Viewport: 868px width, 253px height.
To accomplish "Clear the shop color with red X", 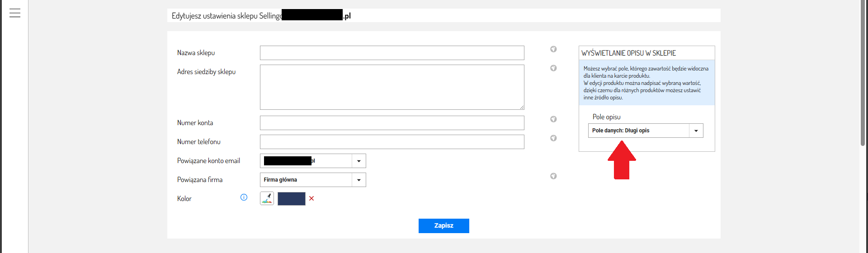I will (x=311, y=198).
